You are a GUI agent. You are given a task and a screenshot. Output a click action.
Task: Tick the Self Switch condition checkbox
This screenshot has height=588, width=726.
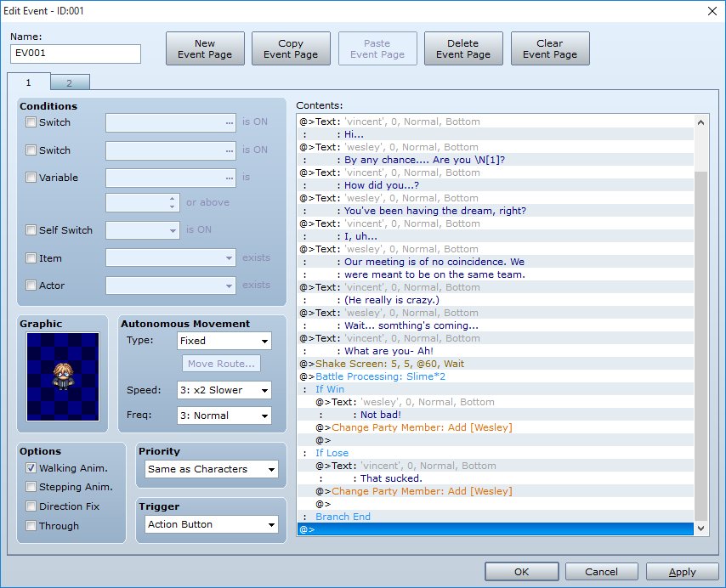point(31,230)
